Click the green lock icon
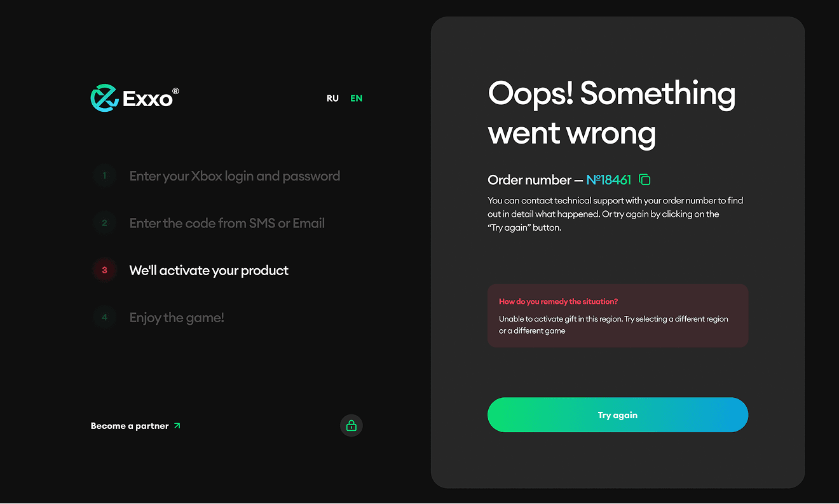 click(351, 426)
